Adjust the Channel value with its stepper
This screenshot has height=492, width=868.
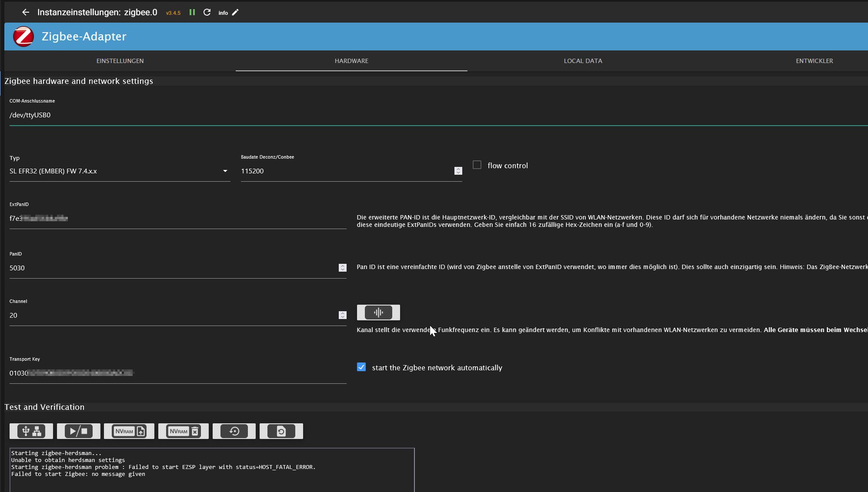343,315
